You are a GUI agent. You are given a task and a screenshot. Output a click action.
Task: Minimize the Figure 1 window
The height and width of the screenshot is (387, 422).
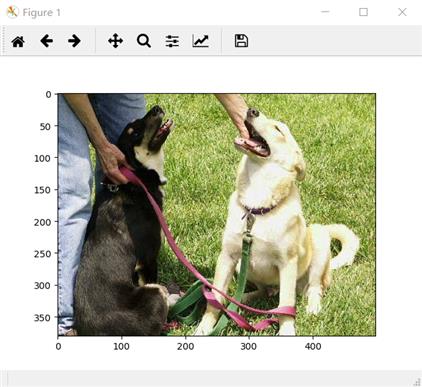click(x=325, y=12)
